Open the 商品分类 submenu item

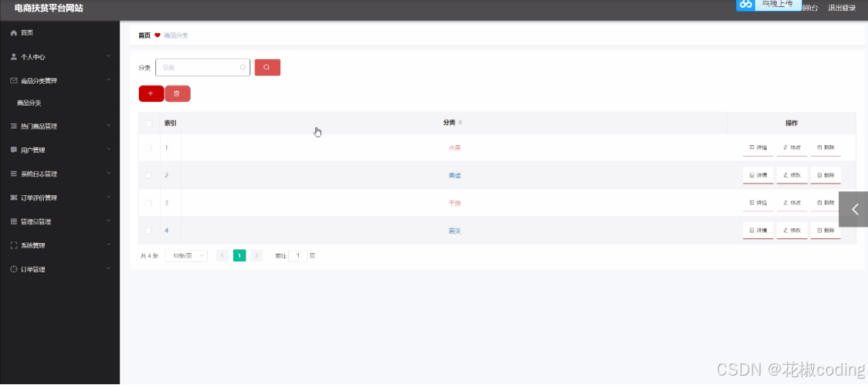click(29, 103)
